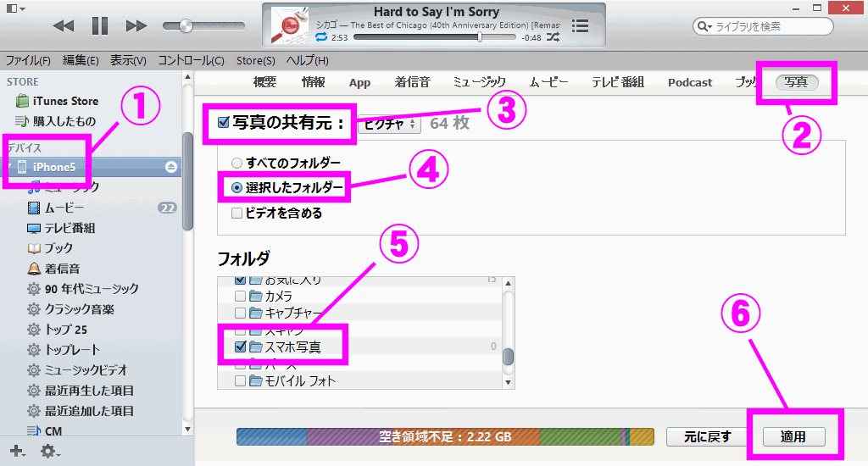This screenshot has width=868, height=466.
Task: Click the ライブラリを検索 search field
Action: coord(763,26)
